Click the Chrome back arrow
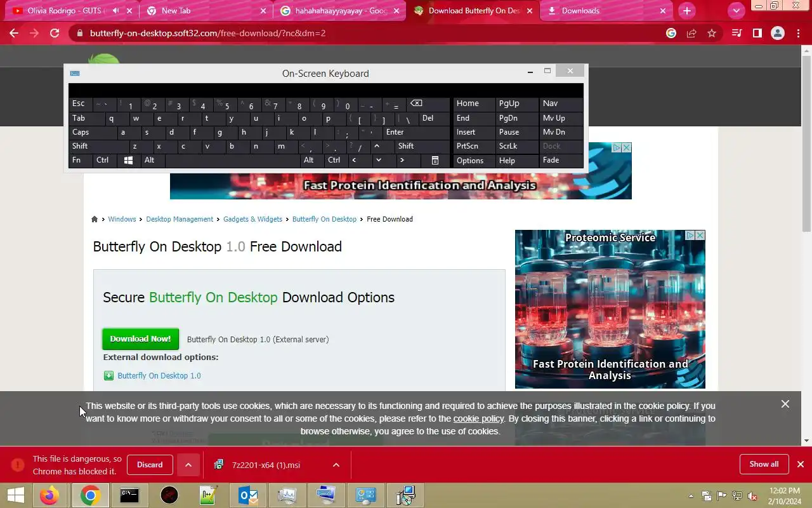The image size is (812, 508). click(x=14, y=33)
